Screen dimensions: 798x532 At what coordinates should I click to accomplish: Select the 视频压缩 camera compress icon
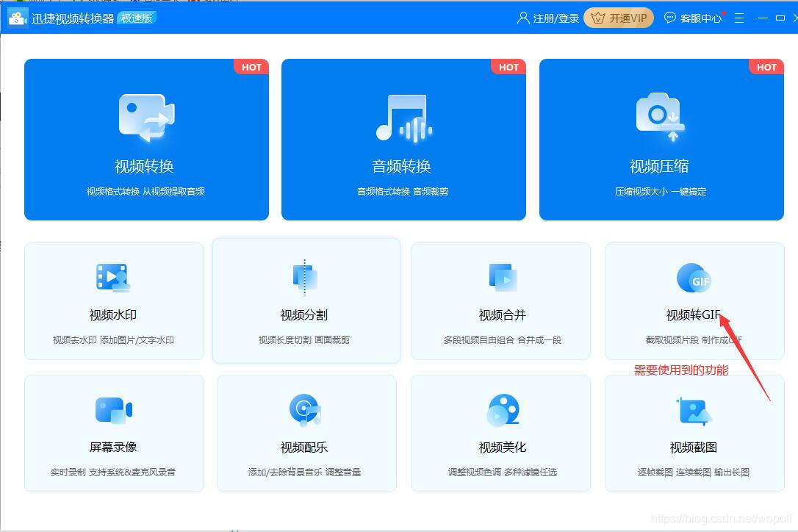[661, 117]
